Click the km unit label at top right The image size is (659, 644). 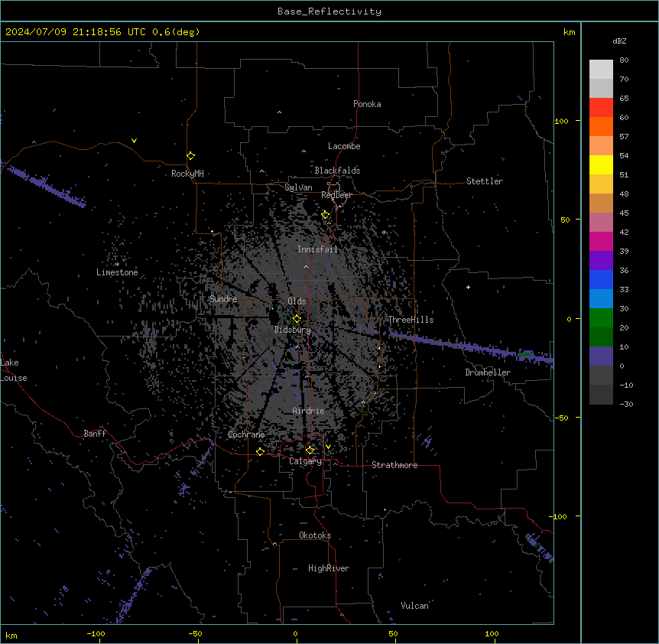tap(570, 32)
